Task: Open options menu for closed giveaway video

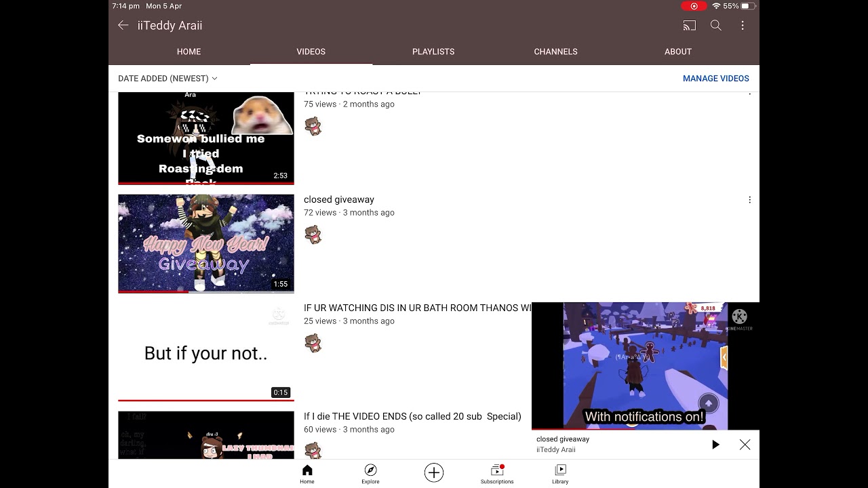Action: point(749,200)
